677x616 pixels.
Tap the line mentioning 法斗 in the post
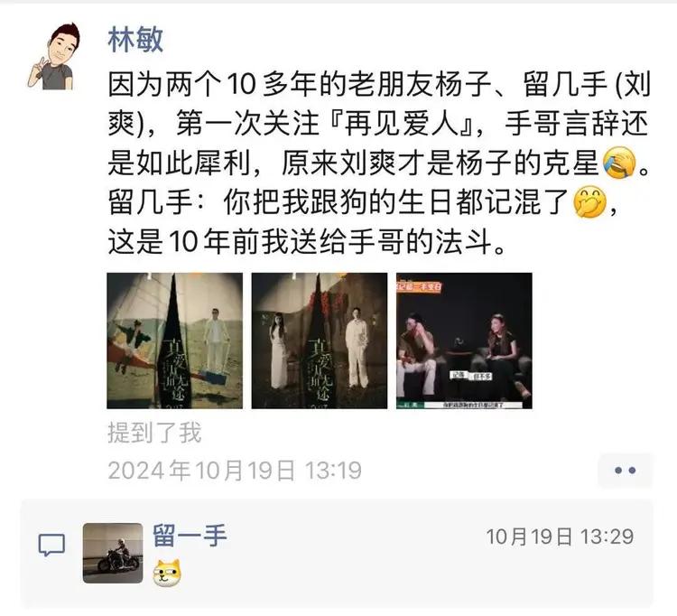[x=307, y=241]
